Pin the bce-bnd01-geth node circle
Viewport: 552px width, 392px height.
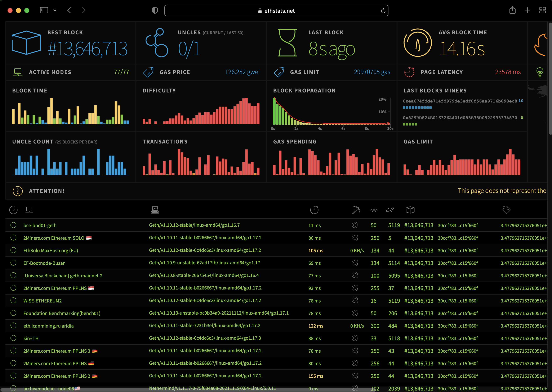[x=14, y=225]
